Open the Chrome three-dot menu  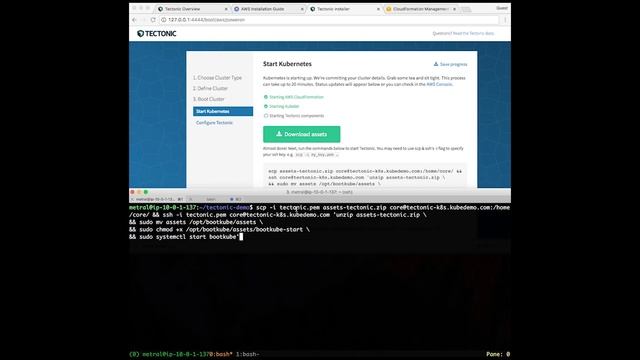[x=505, y=20]
